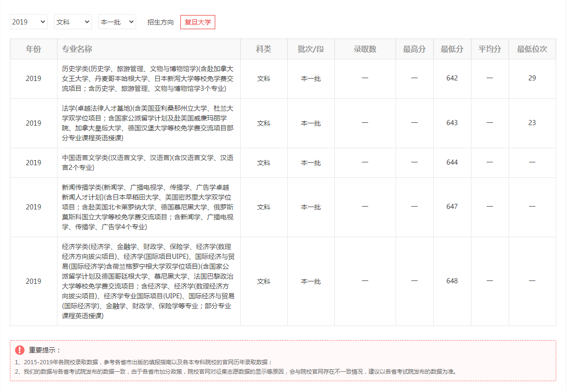567x392 pixels.
Task: Click the 历史学类 major name cell
Action: coord(146,79)
